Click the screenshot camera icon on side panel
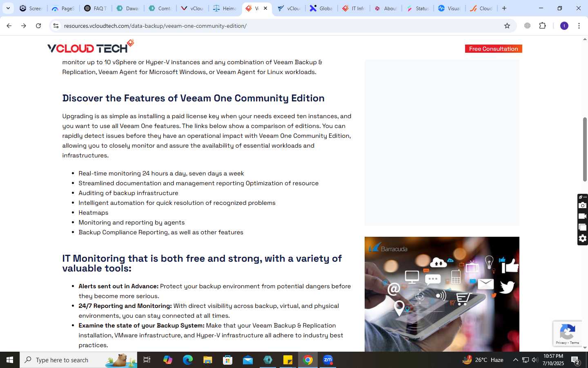 pos(583,205)
